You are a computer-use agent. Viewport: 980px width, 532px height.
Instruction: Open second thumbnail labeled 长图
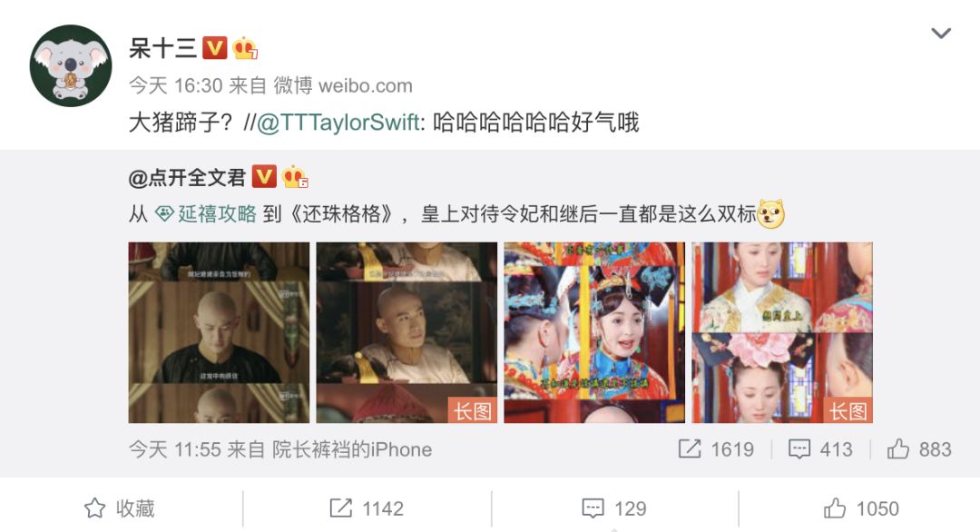click(x=407, y=332)
